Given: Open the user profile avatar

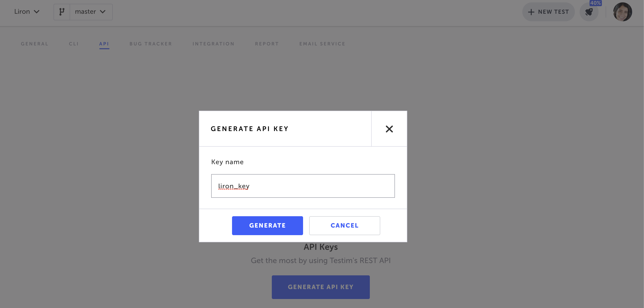Looking at the screenshot, I should 622,12.
